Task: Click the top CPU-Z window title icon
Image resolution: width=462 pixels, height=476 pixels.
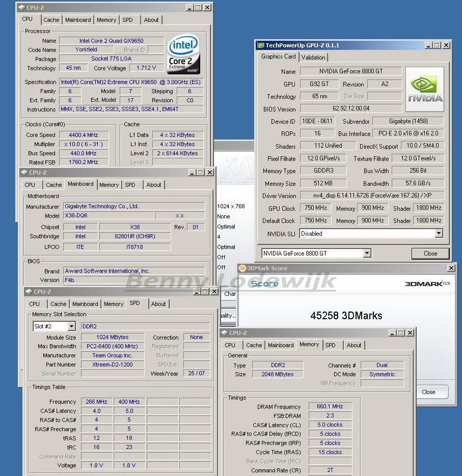Action: [21, 7]
